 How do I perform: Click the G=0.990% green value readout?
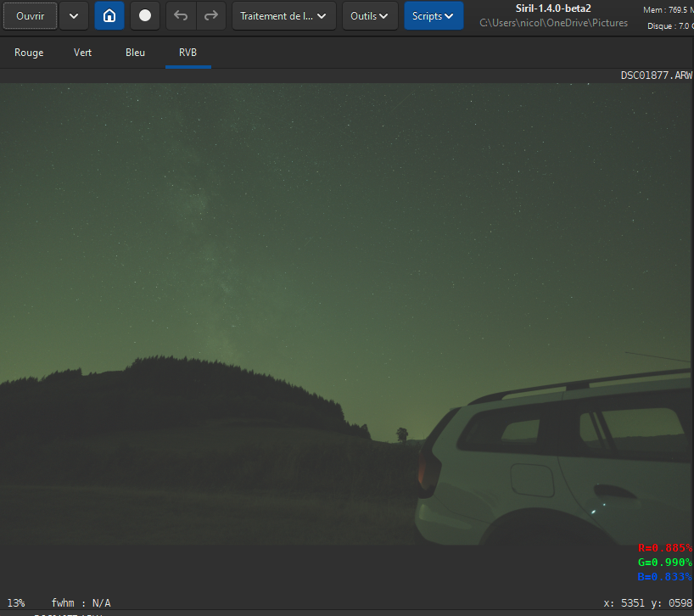(665, 563)
